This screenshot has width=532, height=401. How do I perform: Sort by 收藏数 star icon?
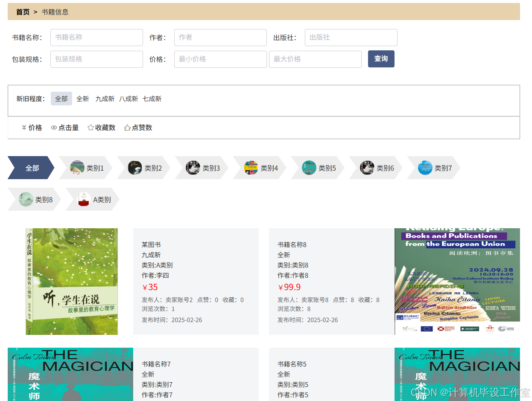91,128
